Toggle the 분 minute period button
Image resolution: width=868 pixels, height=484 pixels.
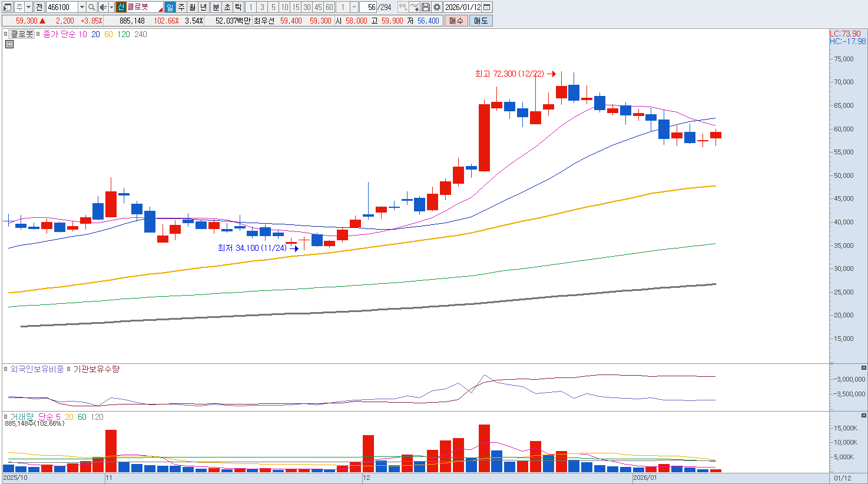pyautogui.click(x=216, y=7)
